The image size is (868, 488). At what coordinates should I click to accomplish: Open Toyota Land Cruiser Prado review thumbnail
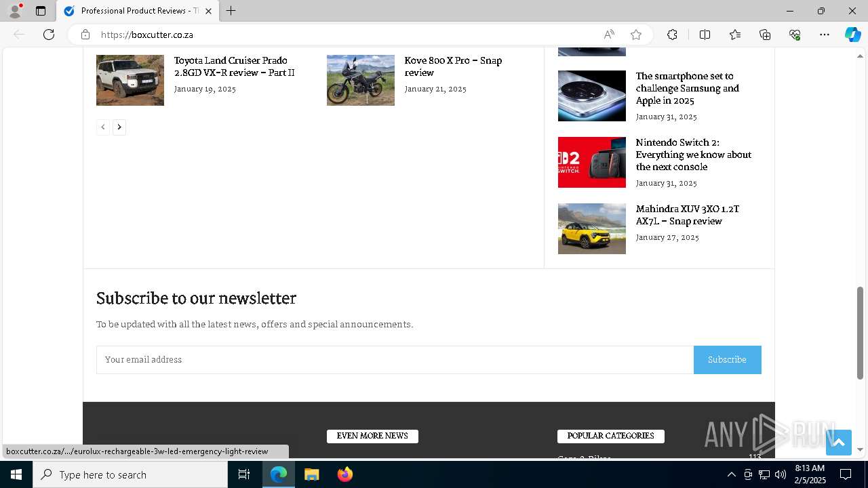tap(130, 80)
